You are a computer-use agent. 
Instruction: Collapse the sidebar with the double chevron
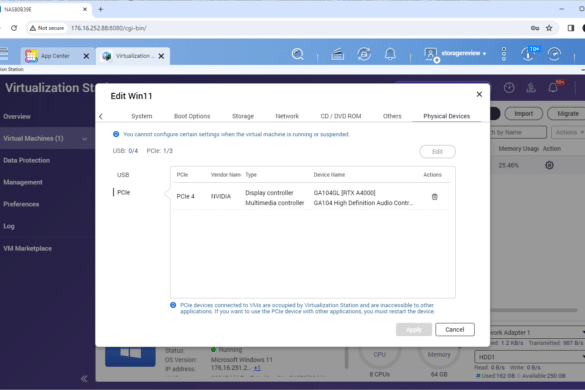point(84,378)
